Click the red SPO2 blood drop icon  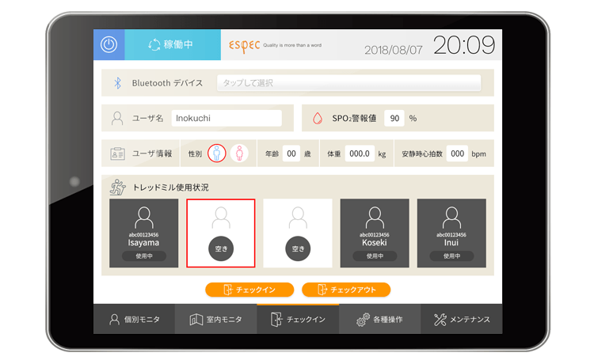tap(318, 118)
